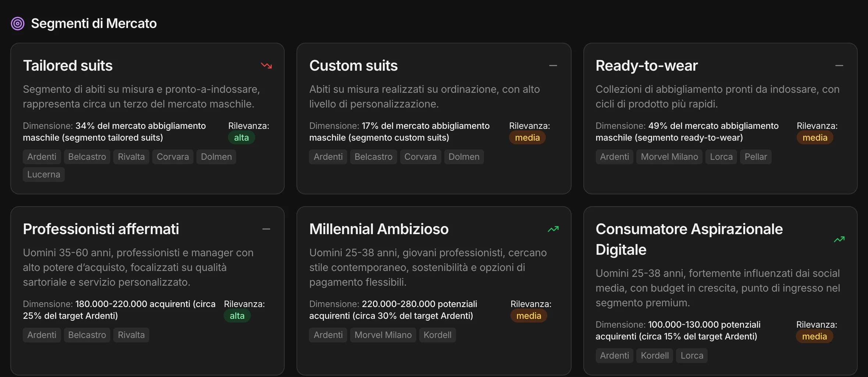Click the media relevance badge in Custom suits

tap(527, 138)
